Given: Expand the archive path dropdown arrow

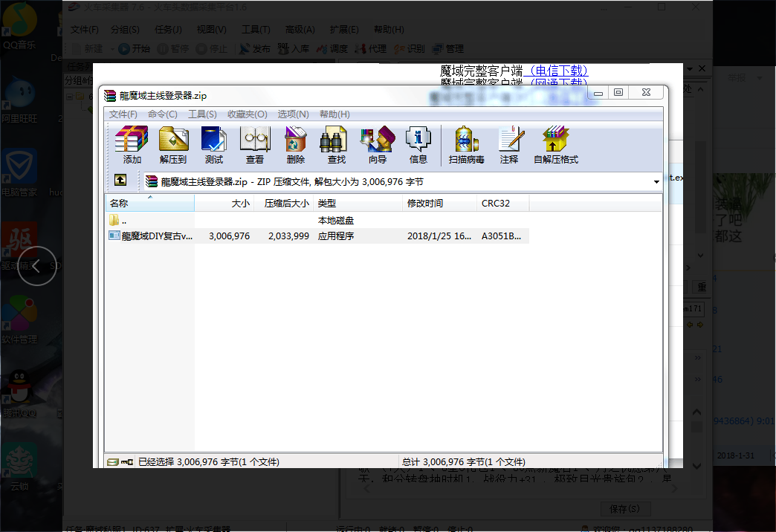Looking at the screenshot, I should coord(656,182).
